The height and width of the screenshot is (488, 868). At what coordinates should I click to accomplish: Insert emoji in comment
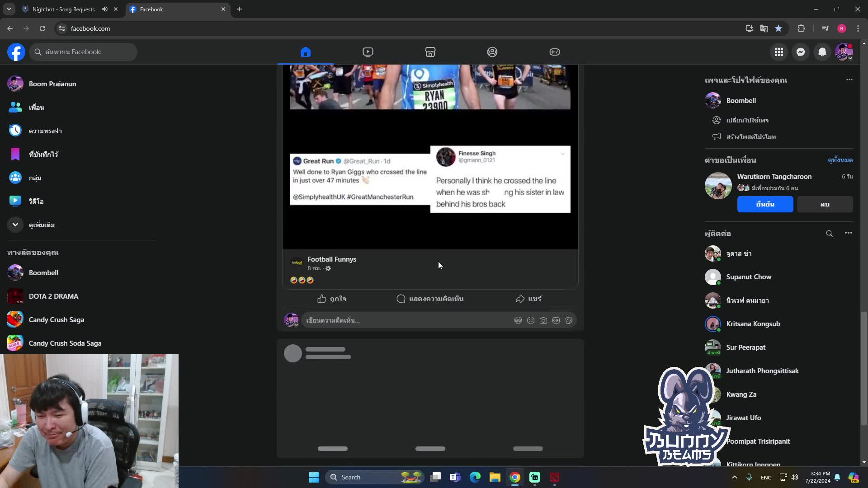(x=531, y=320)
